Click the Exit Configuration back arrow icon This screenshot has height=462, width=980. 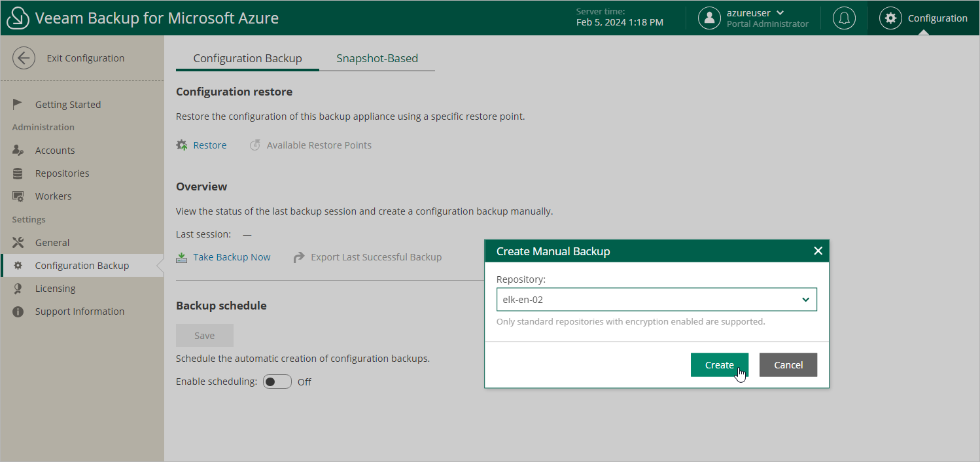(x=24, y=58)
